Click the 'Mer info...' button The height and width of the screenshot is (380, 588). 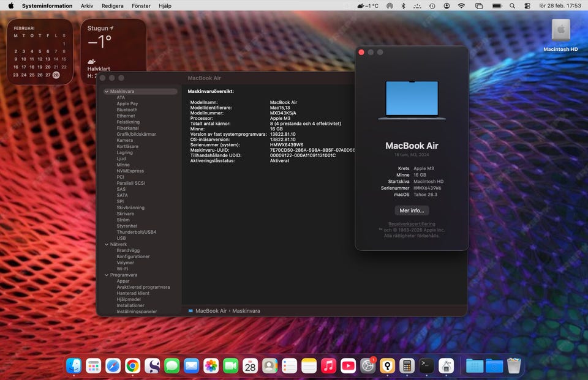[412, 210]
